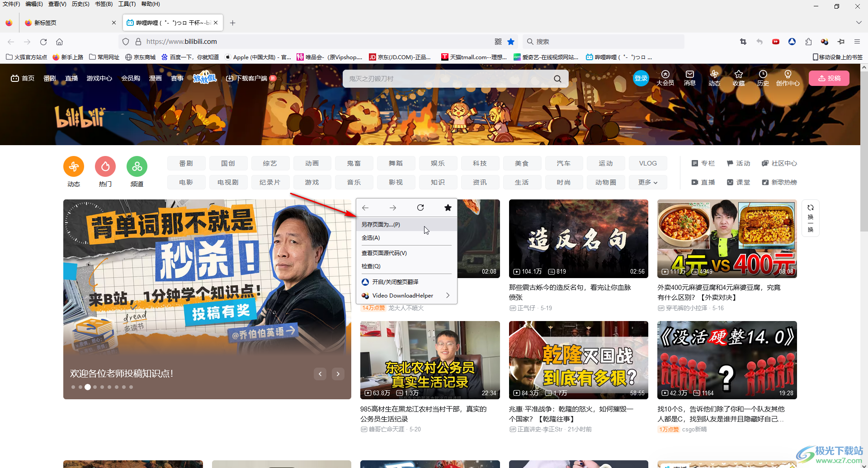Click the red 热门 circle icon
This screenshot has height=468, width=868.
(105, 167)
